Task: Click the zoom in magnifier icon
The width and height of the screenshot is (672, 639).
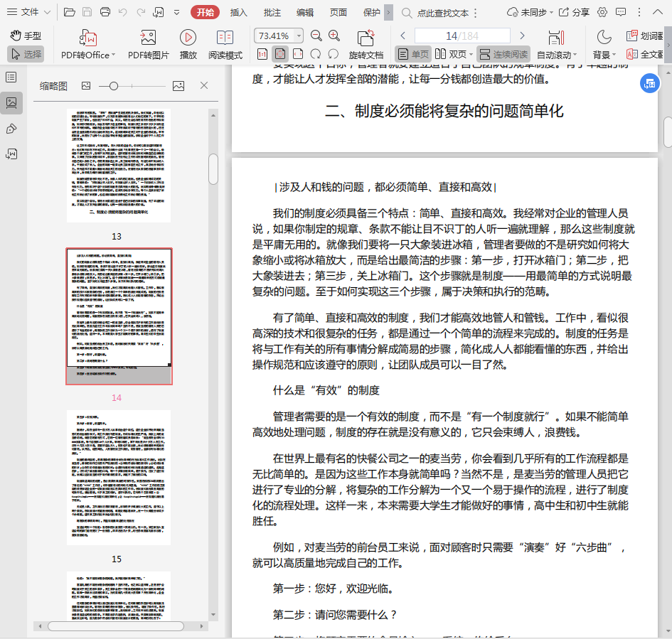Action: pyautogui.click(x=334, y=36)
